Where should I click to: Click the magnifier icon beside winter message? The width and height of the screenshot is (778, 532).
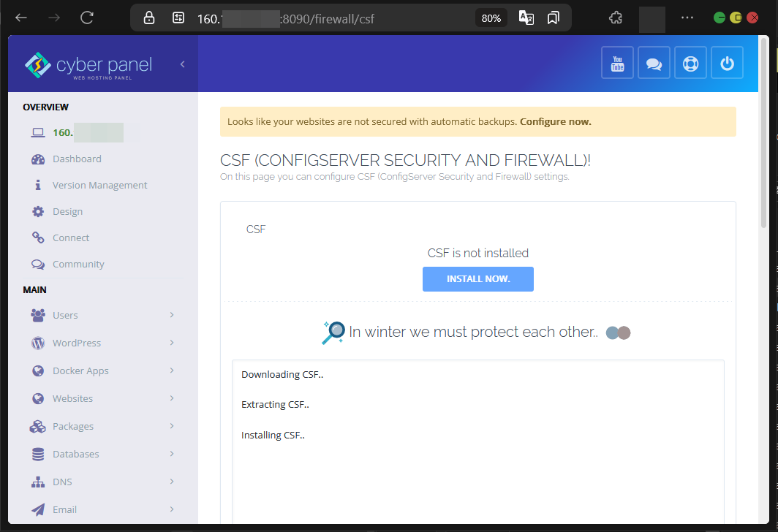point(333,332)
